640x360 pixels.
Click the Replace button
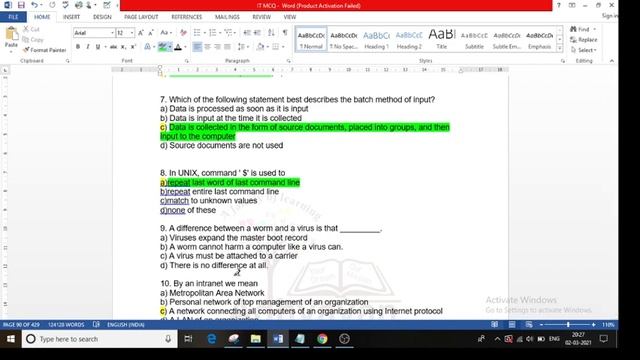[584, 40]
